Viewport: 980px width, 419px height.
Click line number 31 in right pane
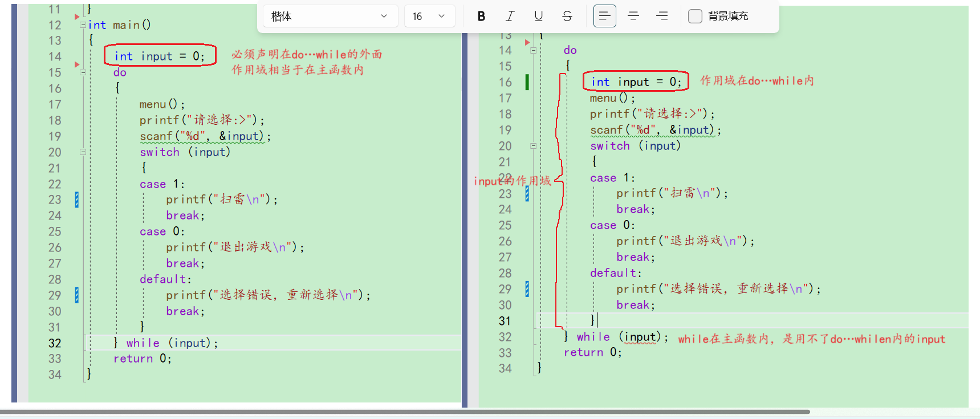(505, 321)
